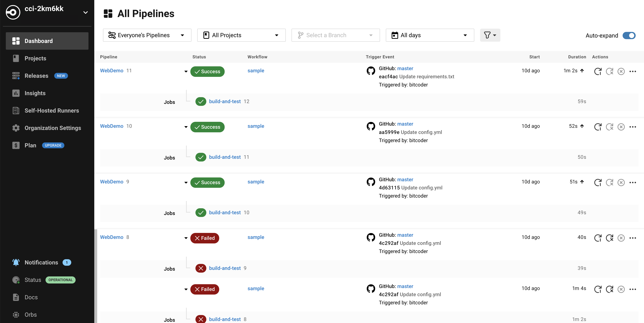Open the WebDemo 10 pipeline link
Screen dimensions: 644x323
point(112,126)
